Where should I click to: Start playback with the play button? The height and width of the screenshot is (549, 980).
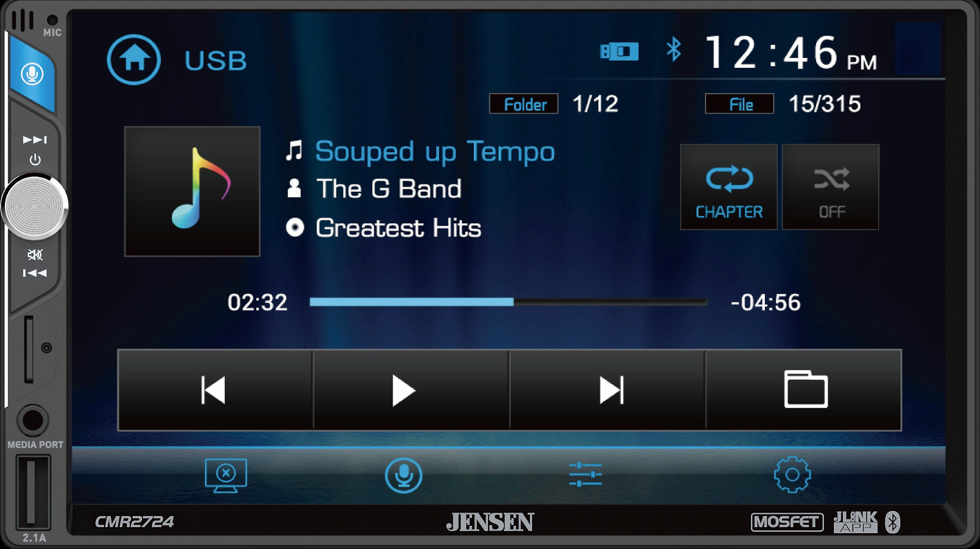pos(411,390)
